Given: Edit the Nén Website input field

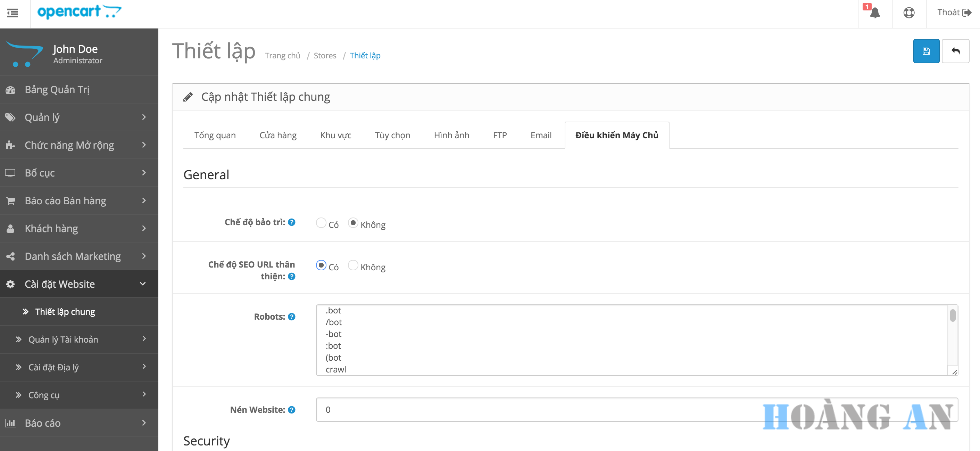Looking at the screenshot, I should pyautogui.click(x=638, y=410).
